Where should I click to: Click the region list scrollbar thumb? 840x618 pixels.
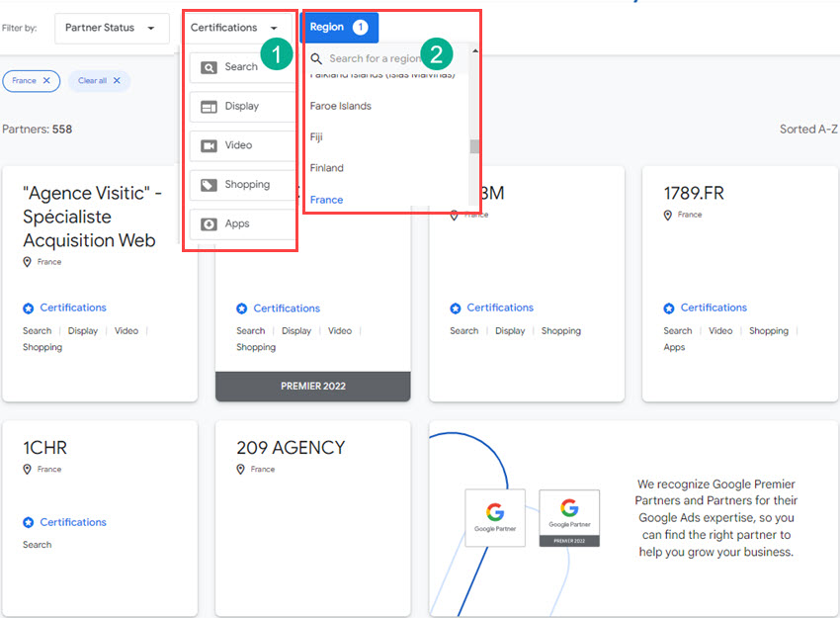click(474, 146)
